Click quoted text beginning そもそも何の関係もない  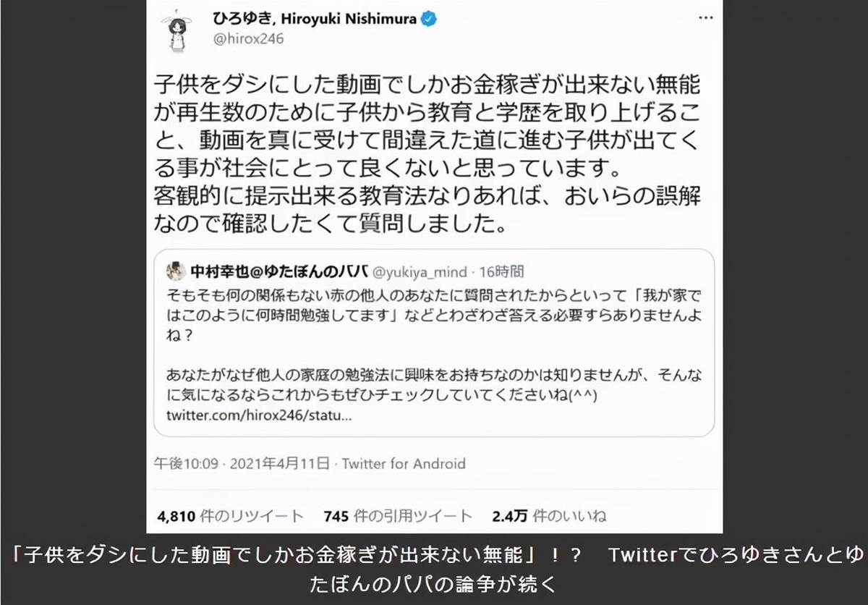point(434,317)
